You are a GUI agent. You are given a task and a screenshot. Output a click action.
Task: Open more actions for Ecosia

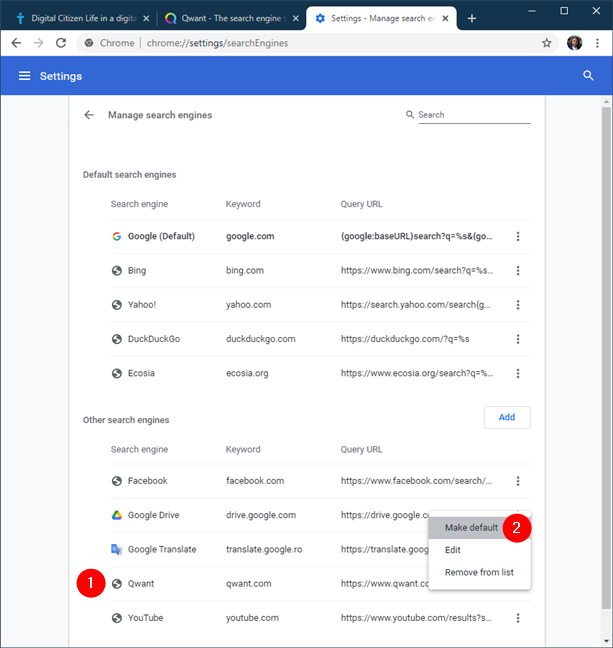pyautogui.click(x=518, y=374)
